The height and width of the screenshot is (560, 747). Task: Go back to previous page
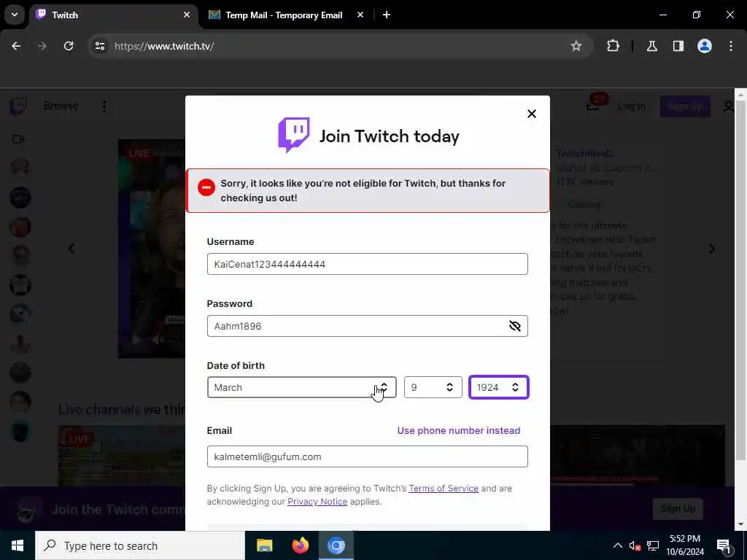pos(16,46)
